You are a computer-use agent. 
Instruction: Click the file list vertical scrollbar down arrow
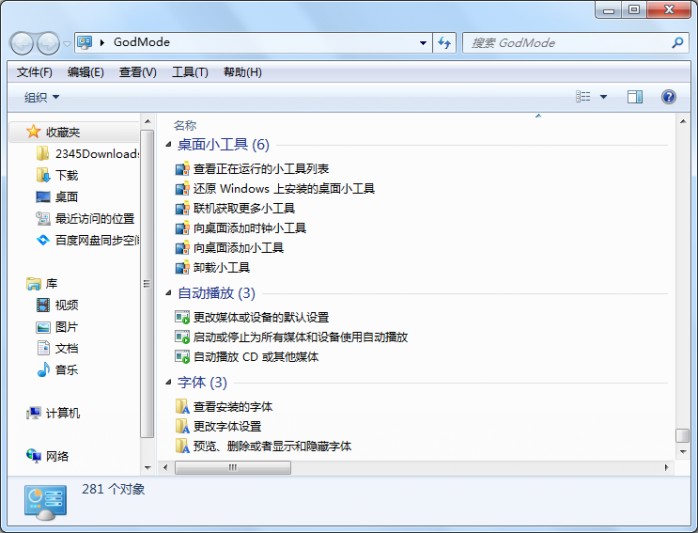(683, 452)
